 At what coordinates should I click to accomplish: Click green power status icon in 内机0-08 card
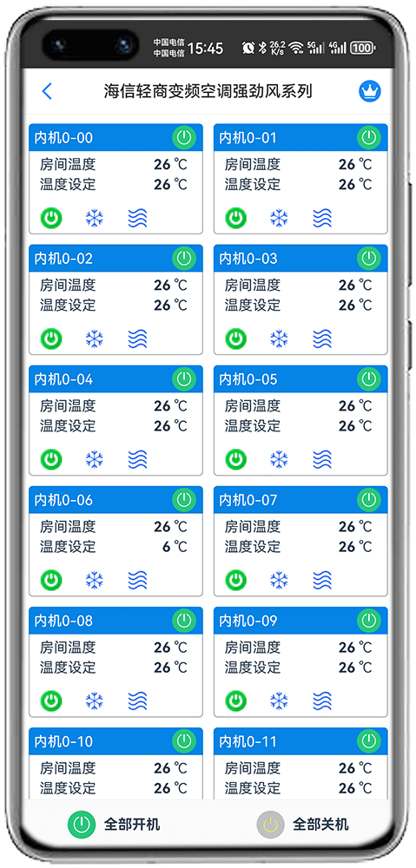click(x=51, y=701)
